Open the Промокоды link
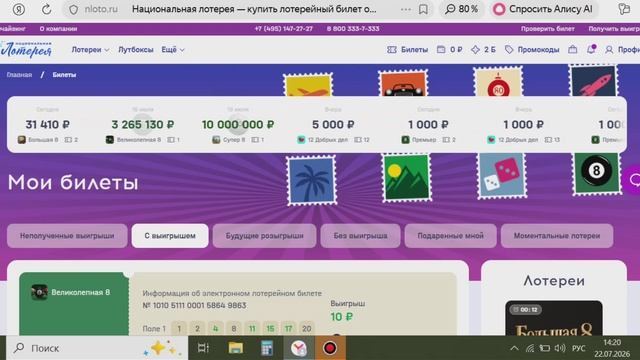Image resolution: width=640 pixels, height=360 pixels. (532, 49)
